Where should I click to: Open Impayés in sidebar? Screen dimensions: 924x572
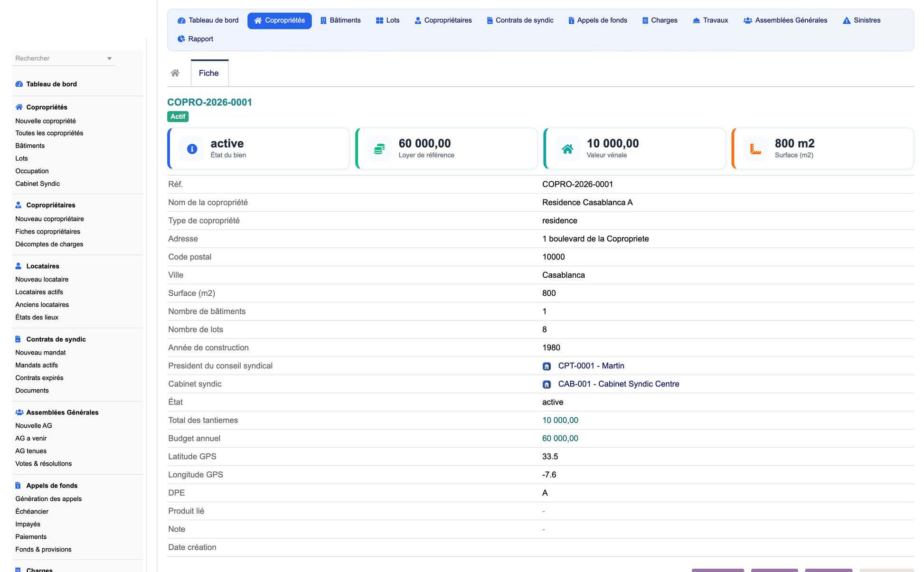tap(28, 524)
